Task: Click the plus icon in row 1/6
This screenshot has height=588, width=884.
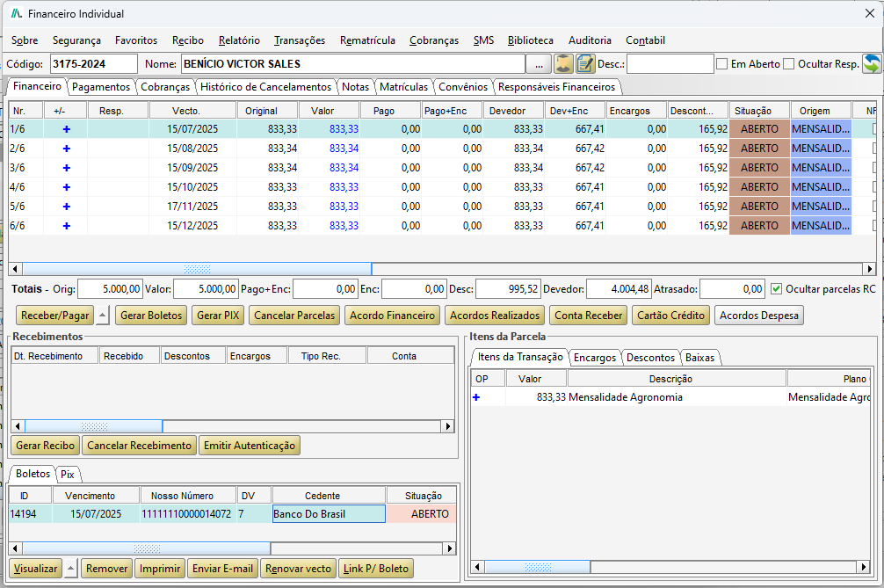Action: [67, 129]
